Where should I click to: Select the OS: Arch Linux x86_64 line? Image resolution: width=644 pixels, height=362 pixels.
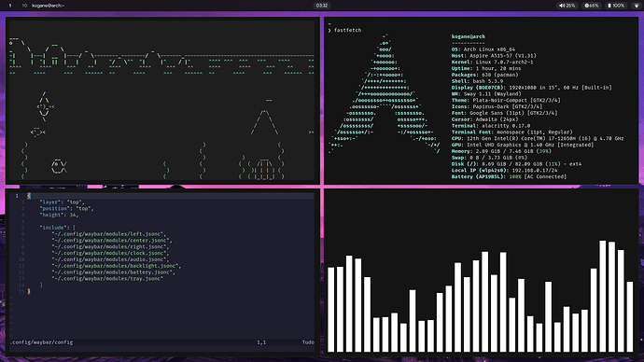pos(483,49)
